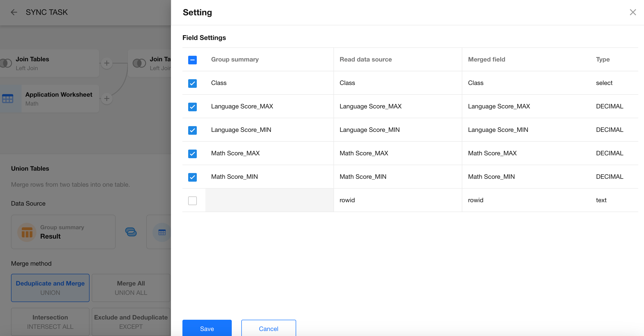Click the Save button
Screen dimensions: 644x336
207,328
